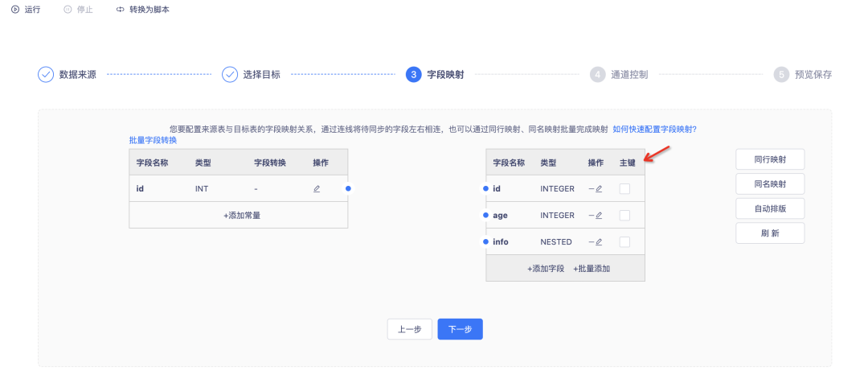Enable primary key for info field
Viewport: 868px width, 379px height.
pos(624,242)
